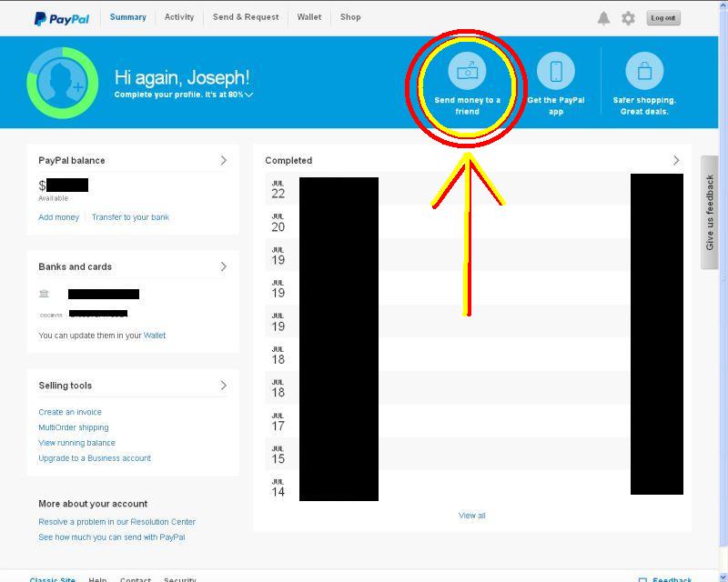Click the Log out button
Image resolution: width=728 pixels, height=582 pixels.
663,18
